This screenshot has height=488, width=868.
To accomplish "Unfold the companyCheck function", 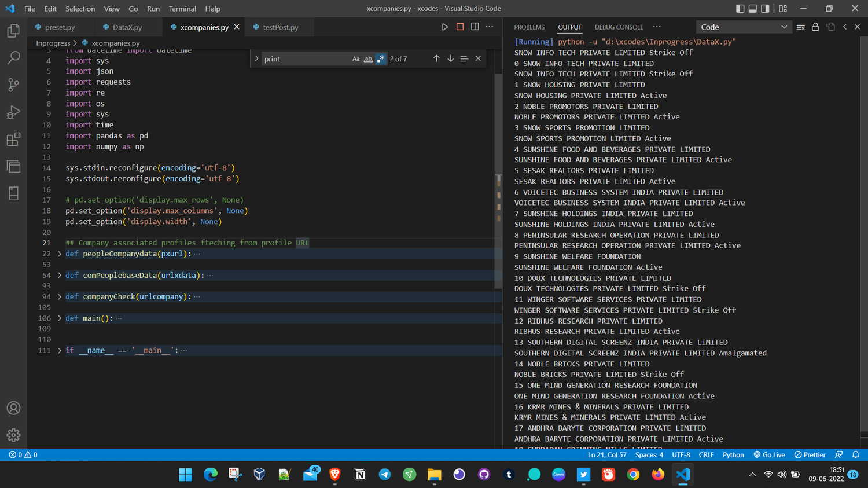I will [x=60, y=296].
